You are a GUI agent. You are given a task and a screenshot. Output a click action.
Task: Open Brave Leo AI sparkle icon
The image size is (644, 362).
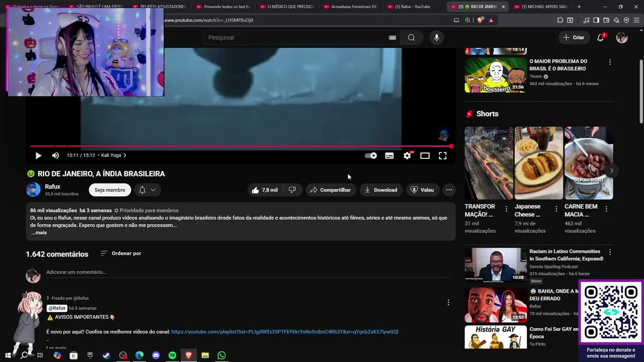click(616, 20)
